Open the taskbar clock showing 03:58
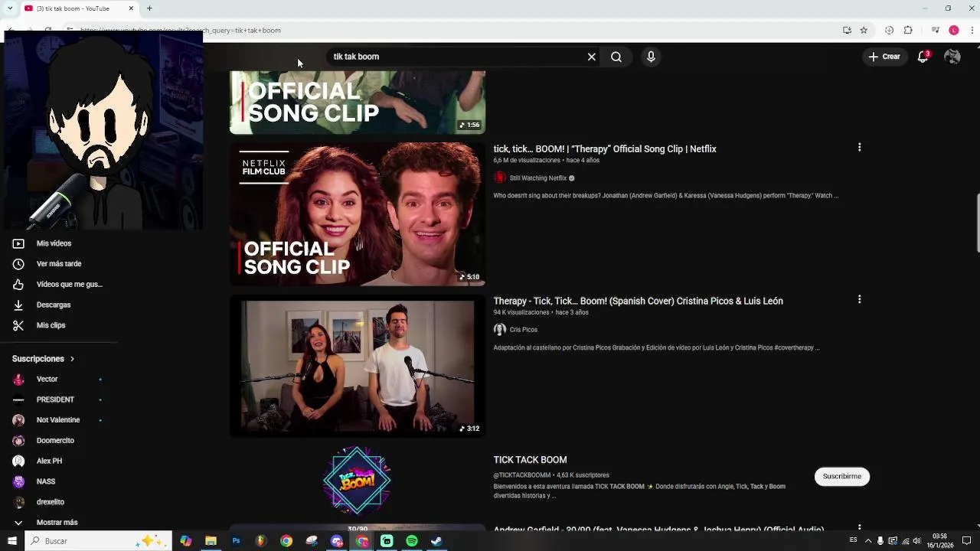The width and height of the screenshot is (980, 551). (x=940, y=541)
